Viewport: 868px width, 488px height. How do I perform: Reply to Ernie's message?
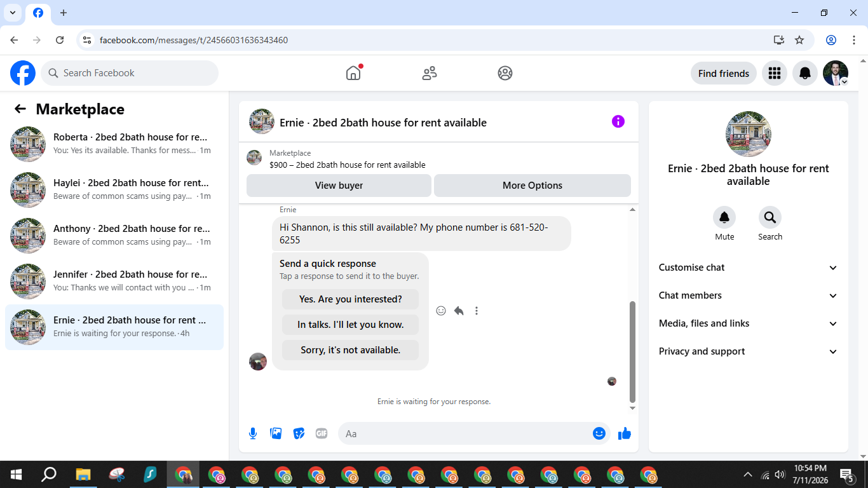[x=459, y=311]
